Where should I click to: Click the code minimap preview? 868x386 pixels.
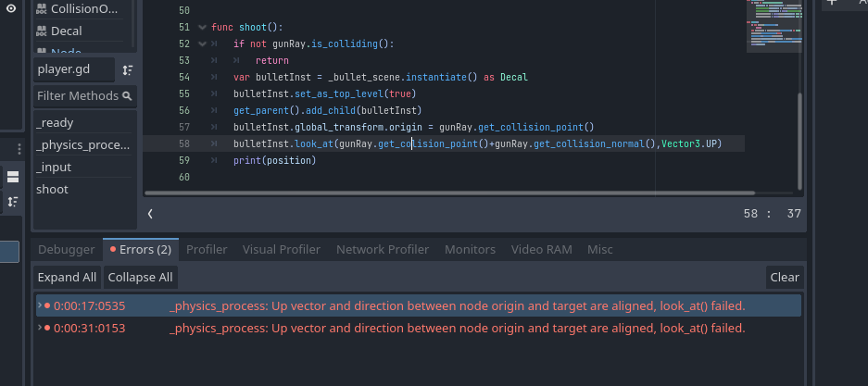pyautogui.click(x=774, y=27)
